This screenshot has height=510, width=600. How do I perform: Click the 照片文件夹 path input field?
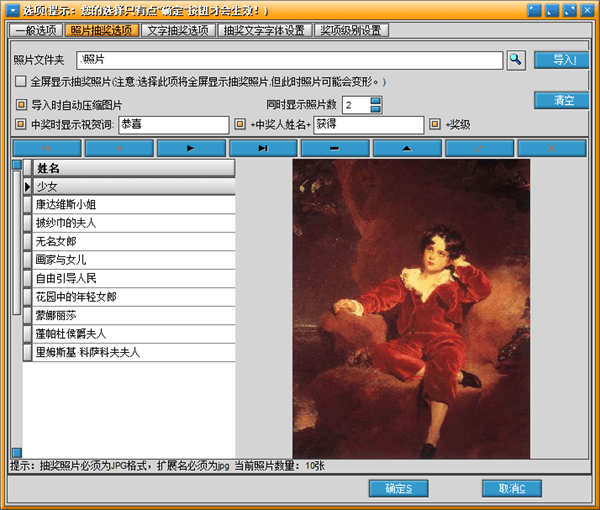(x=288, y=61)
